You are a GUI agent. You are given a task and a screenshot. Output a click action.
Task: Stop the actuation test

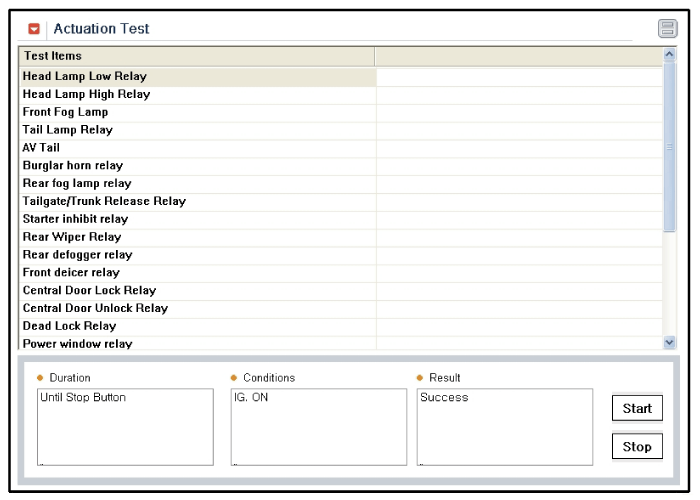click(637, 446)
